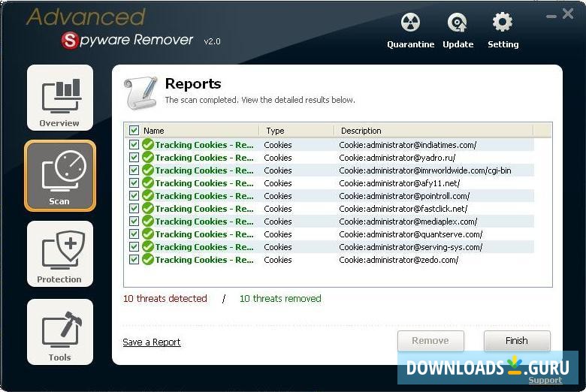The image size is (586, 392).
Task: Click the Reports scroll-and-pen icon
Action: tap(140, 92)
